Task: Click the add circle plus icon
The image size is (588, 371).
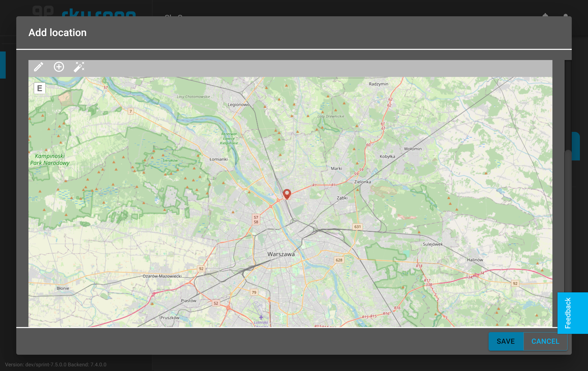Action: pos(59,67)
